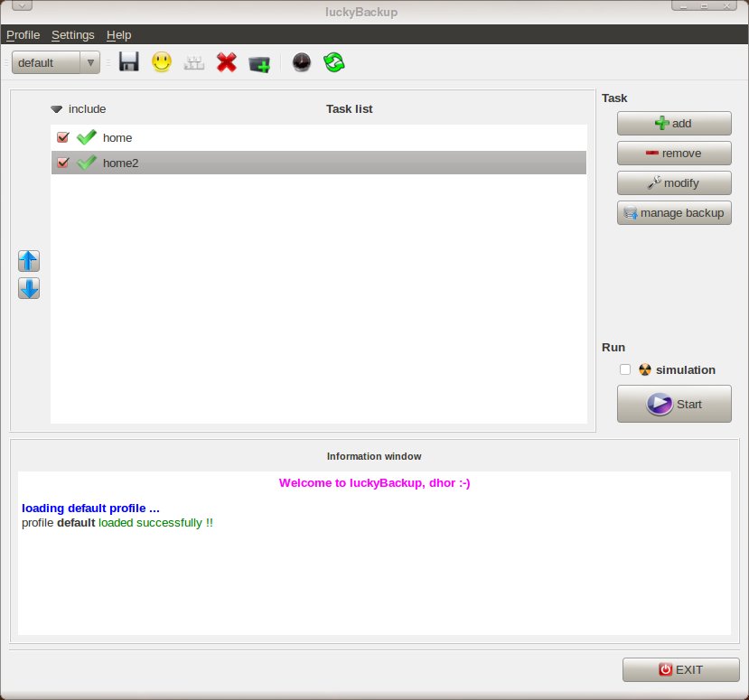Move task up with blue arrow
The image size is (749, 700).
[29, 261]
